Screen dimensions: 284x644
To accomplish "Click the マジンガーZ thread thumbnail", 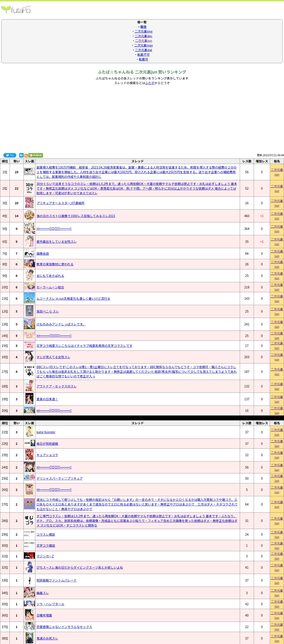I will pyautogui.click(x=29, y=556).
